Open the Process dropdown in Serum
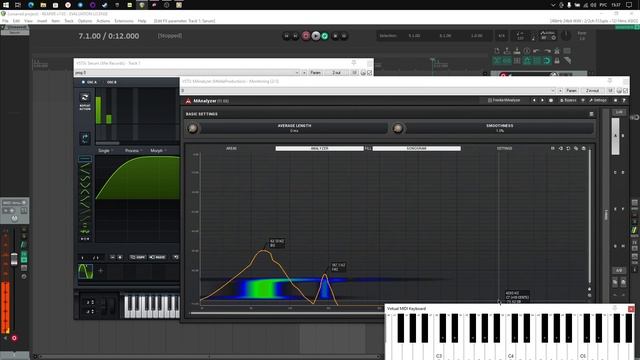The height and width of the screenshot is (360, 640). 133,151
